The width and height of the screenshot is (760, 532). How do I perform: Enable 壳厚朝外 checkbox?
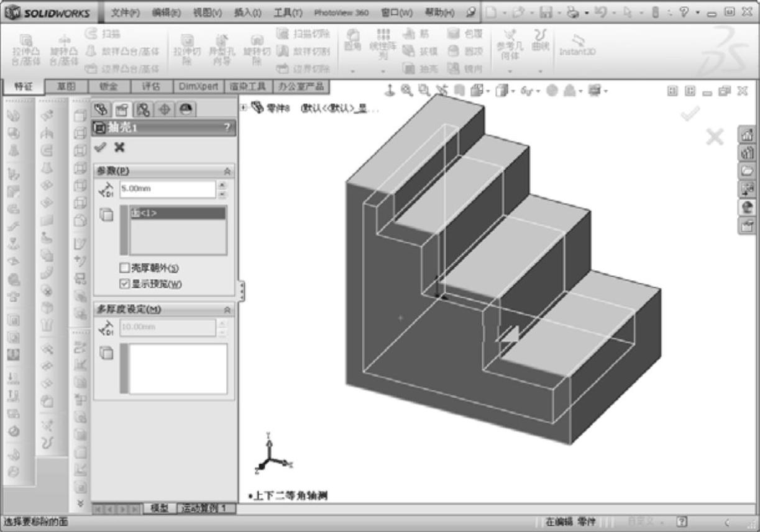pos(124,268)
